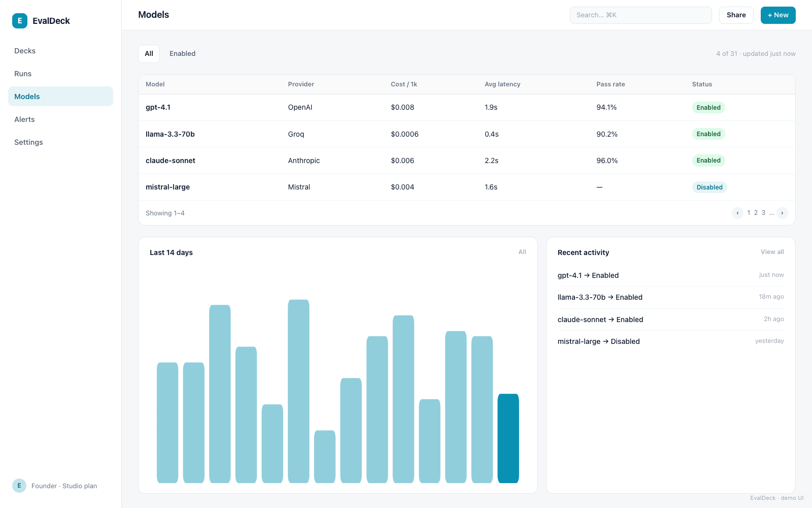The height and width of the screenshot is (508, 812).
Task: Open Settings in the sidebar
Action: 60,142
